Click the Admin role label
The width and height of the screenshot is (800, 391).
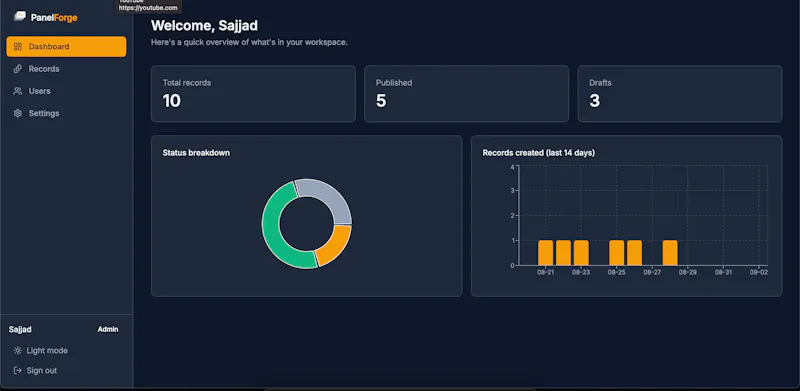click(108, 329)
